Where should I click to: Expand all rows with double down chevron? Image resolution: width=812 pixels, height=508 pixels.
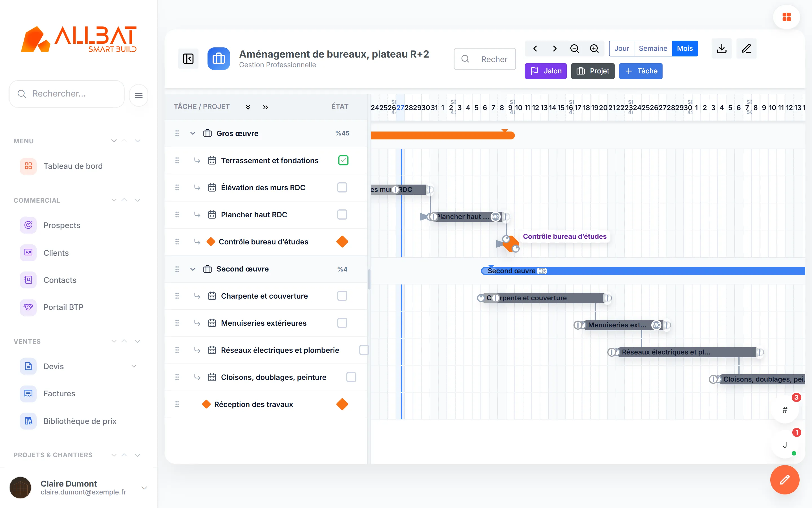[248, 107]
